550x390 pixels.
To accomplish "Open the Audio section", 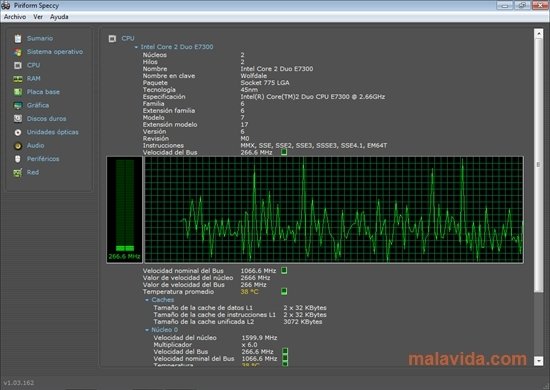I will coord(35,146).
